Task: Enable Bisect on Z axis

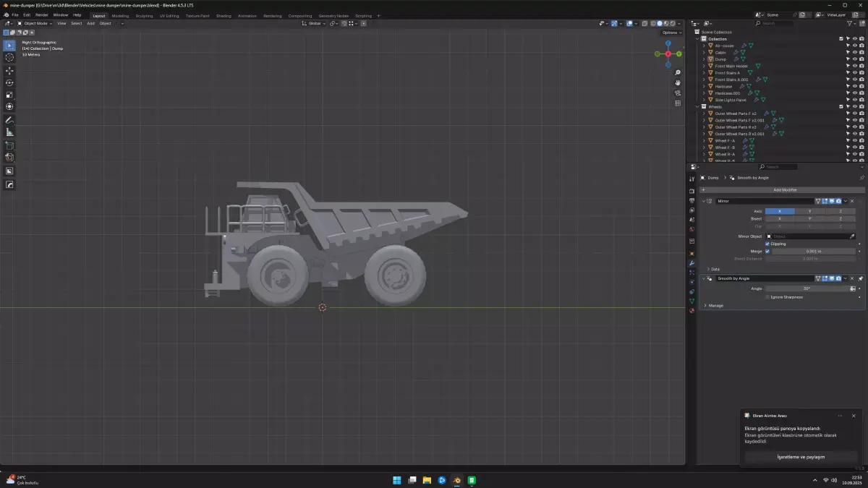Action: [840, 218]
